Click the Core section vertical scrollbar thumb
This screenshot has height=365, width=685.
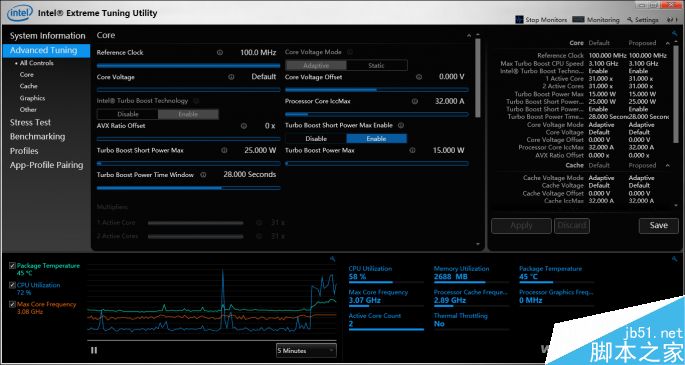click(477, 78)
